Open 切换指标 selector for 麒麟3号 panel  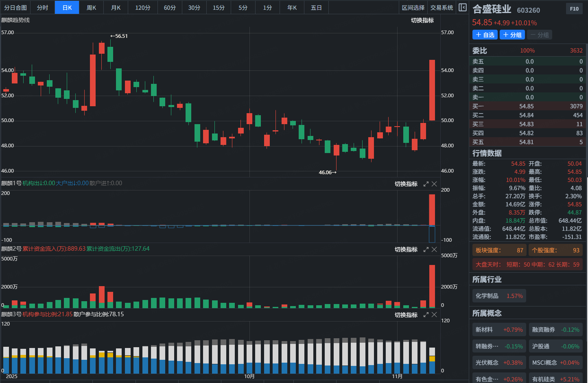point(406,315)
